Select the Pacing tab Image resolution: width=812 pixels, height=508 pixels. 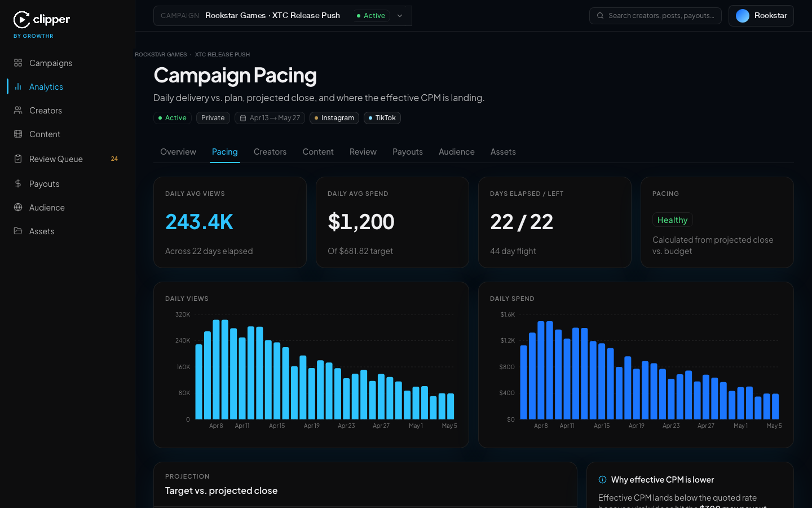(x=225, y=152)
